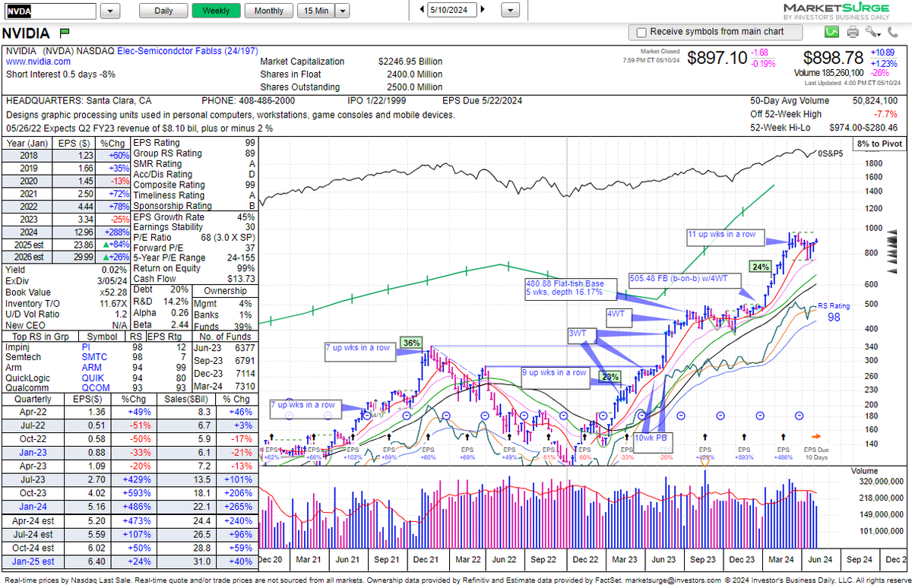Click the 5/10/2024 date field
The height and width of the screenshot is (588, 912).
[451, 11]
